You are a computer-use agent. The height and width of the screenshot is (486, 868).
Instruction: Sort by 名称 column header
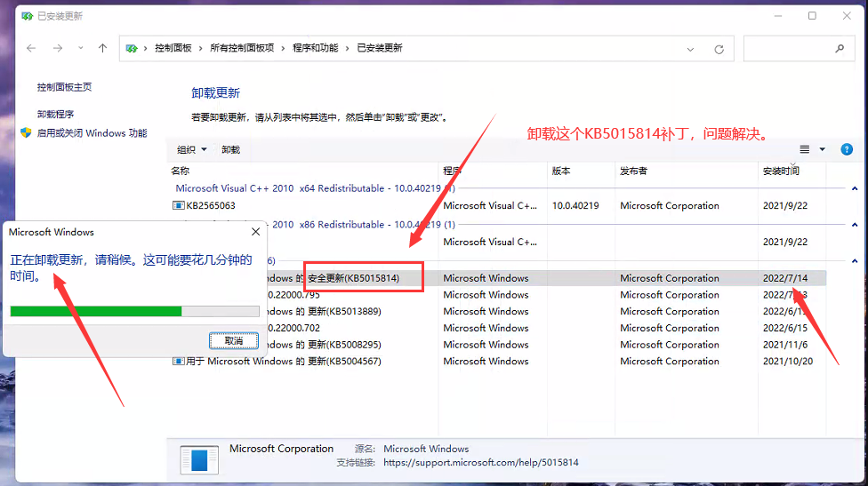coord(180,171)
